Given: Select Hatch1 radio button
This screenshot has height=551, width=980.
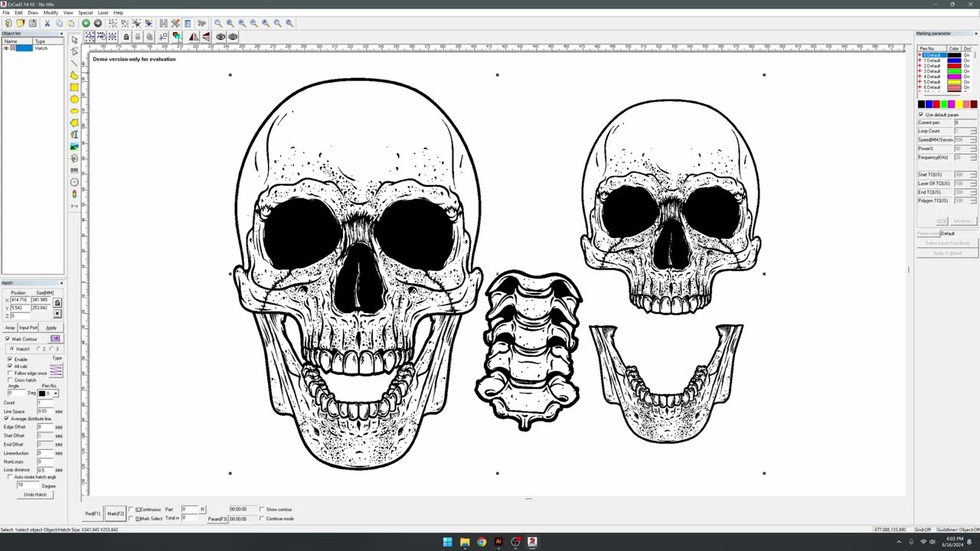Looking at the screenshot, I should tap(12, 349).
